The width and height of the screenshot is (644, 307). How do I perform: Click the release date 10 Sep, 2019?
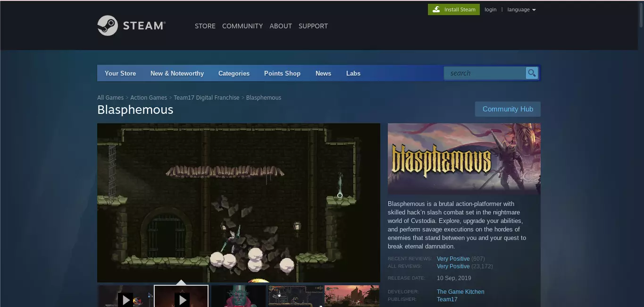pyautogui.click(x=454, y=278)
